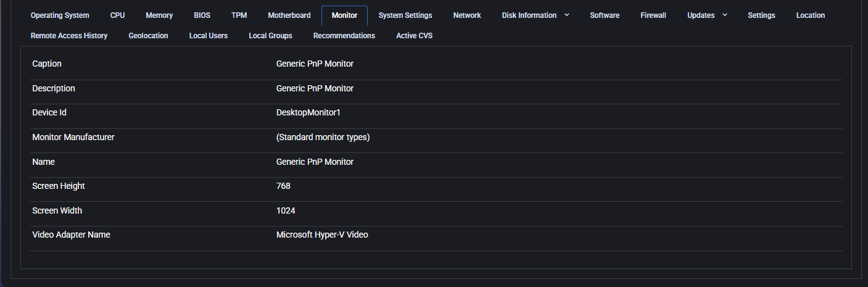The width and height of the screenshot is (868, 287).
Task: Switch to the CPU tab
Action: [117, 15]
